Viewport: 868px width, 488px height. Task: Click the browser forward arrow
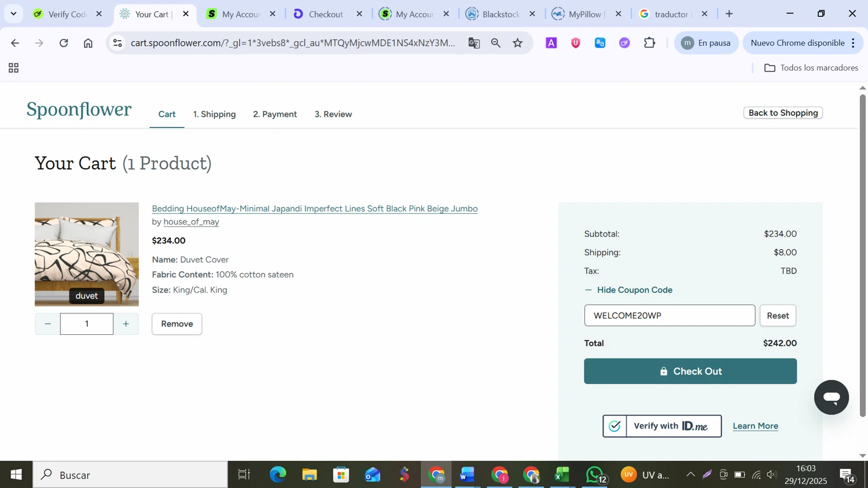click(x=39, y=43)
